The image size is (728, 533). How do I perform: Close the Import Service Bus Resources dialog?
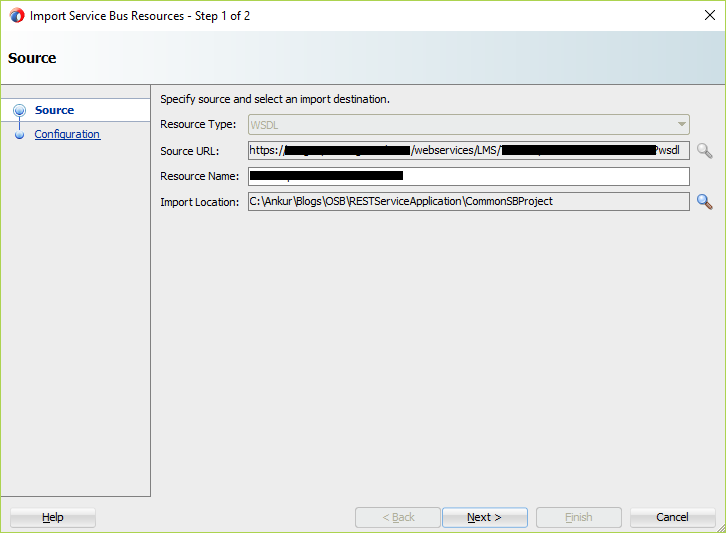tap(709, 15)
